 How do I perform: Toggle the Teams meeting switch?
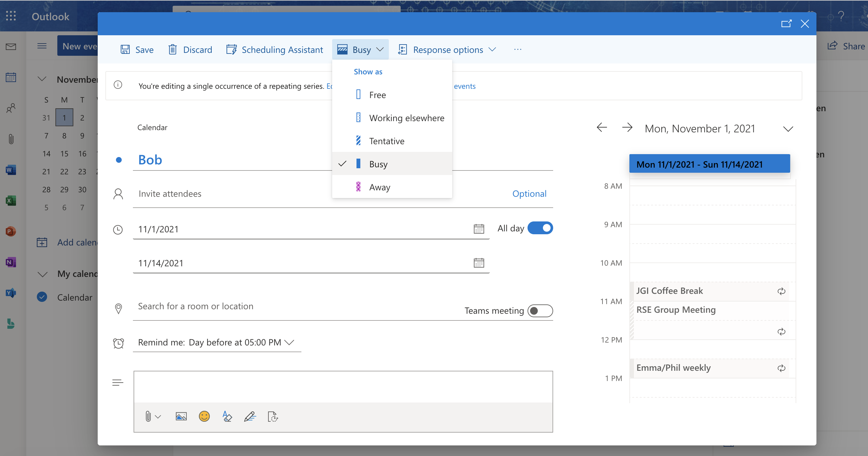pyautogui.click(x=540, y=311)
